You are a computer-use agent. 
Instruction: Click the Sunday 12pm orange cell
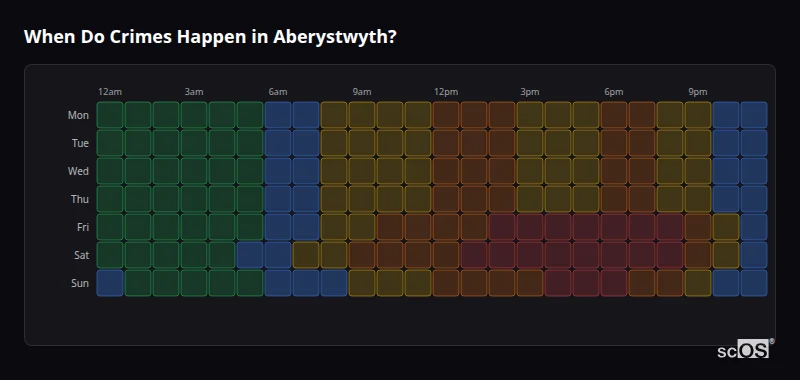click(x=446, y=283)
